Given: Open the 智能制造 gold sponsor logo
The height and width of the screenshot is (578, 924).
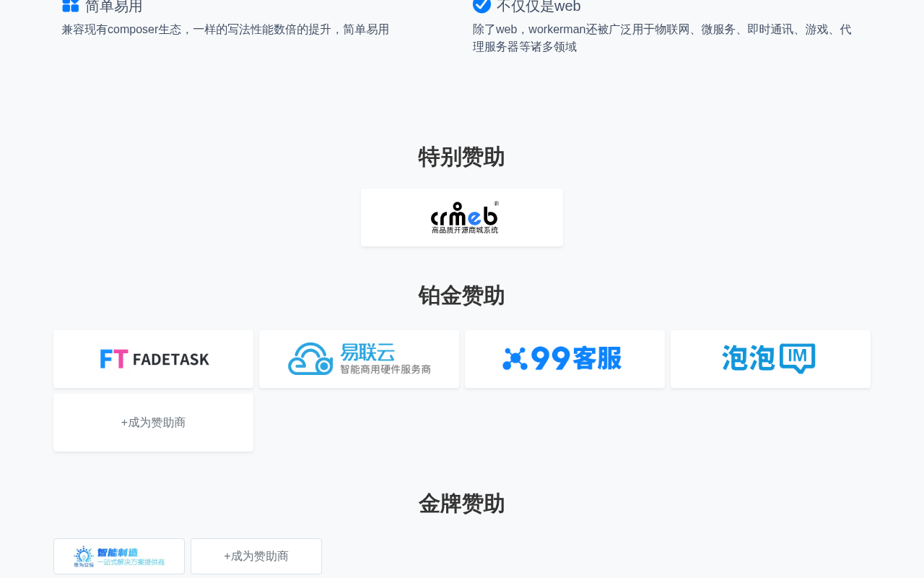Looking at the screenshot, I should coord(119,556).
